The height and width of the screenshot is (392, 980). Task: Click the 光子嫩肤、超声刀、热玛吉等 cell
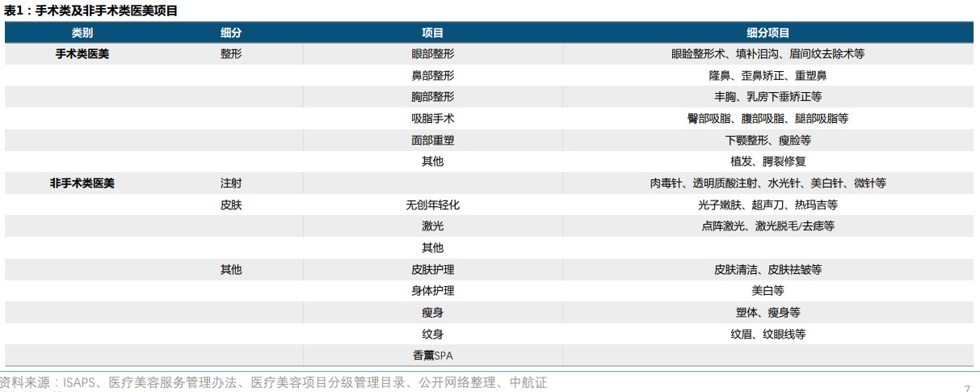768,205
